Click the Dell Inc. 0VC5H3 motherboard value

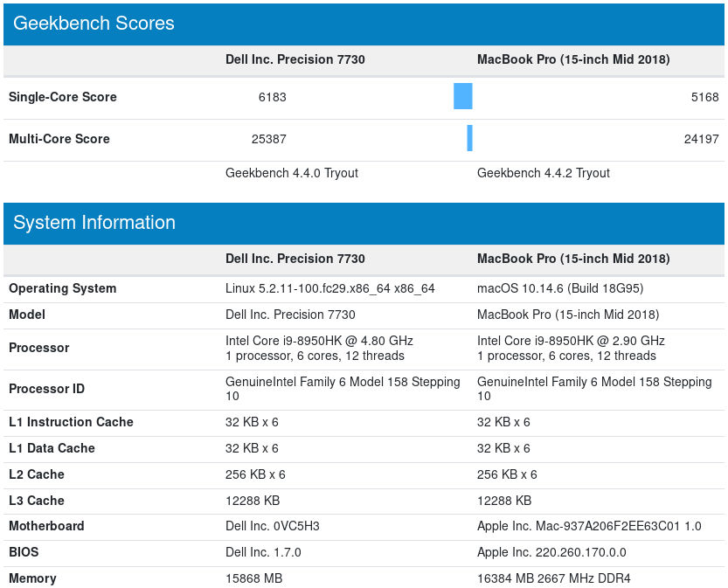272,526
